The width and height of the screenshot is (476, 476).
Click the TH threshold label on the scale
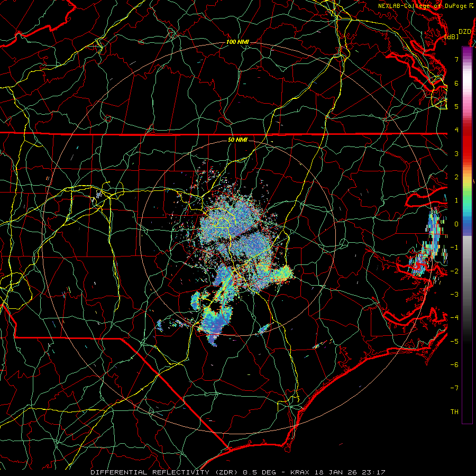[x=454, y=411]
